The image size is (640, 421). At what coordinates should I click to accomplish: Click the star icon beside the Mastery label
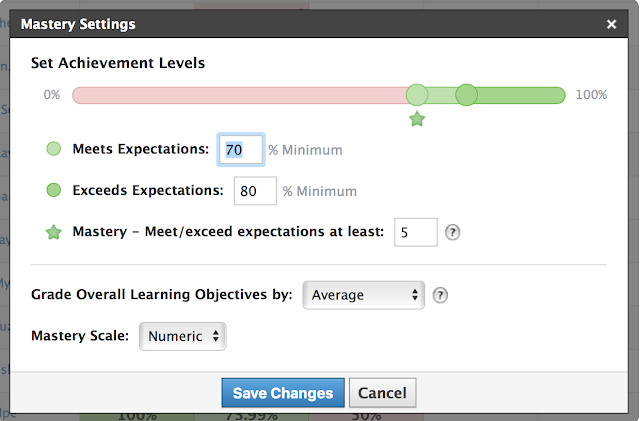(54, 232)
